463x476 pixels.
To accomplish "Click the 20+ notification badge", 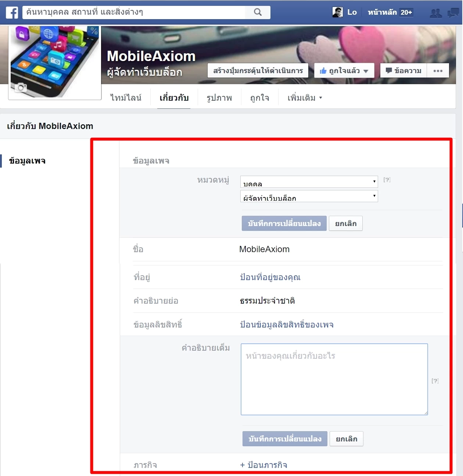I will click(406, 12).
